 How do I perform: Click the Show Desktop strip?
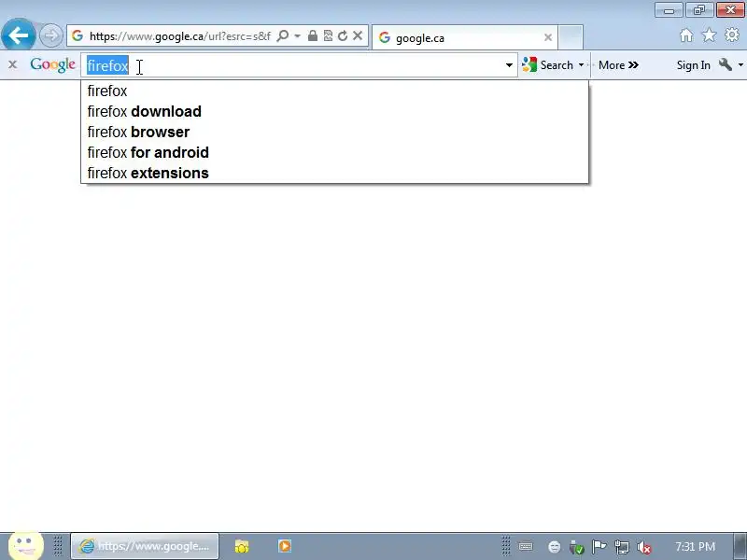740,546
